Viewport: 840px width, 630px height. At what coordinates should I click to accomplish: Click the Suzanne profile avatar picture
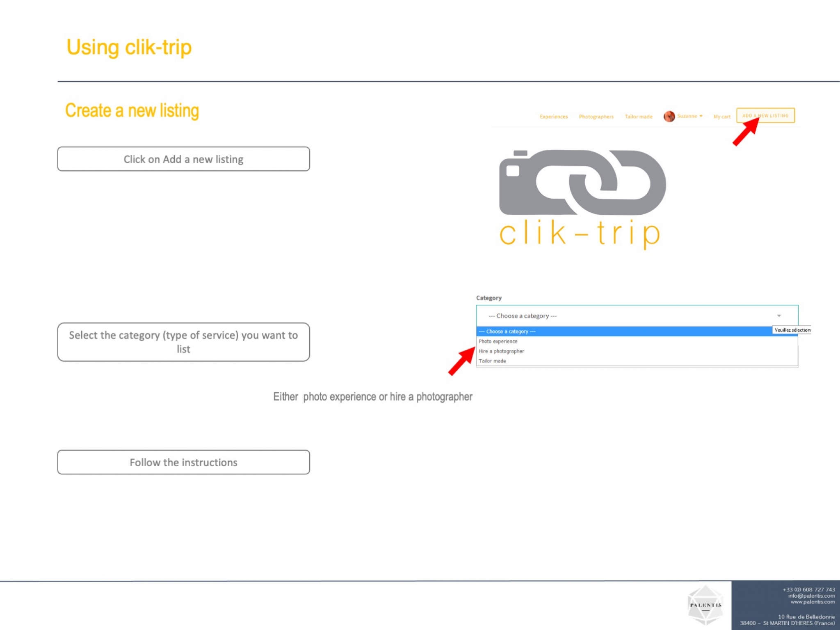669,117
